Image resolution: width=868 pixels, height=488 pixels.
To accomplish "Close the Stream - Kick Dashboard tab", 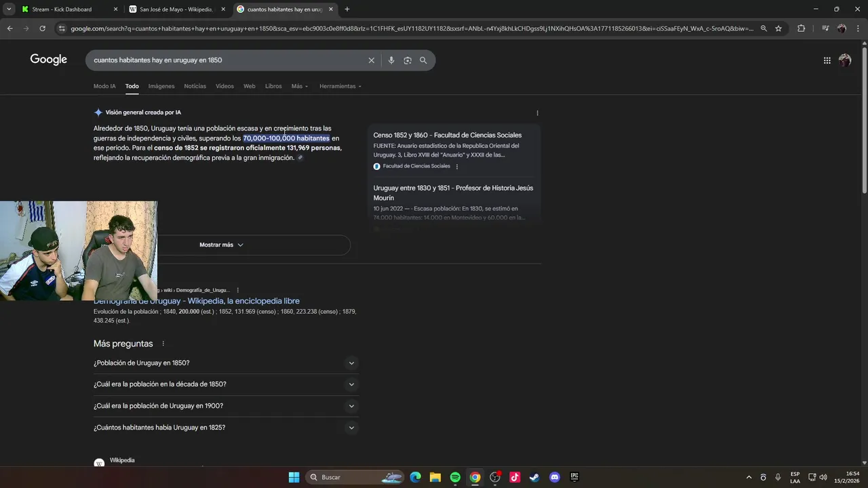I will coord(115,9).
